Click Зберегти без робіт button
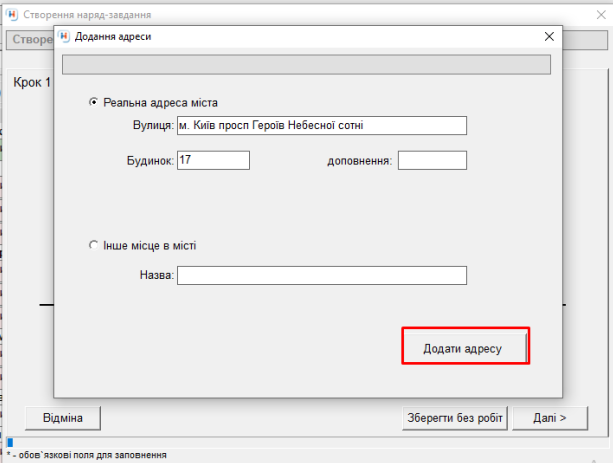The width and height of the screenshot is (613, 463). (x=455, y=417)
